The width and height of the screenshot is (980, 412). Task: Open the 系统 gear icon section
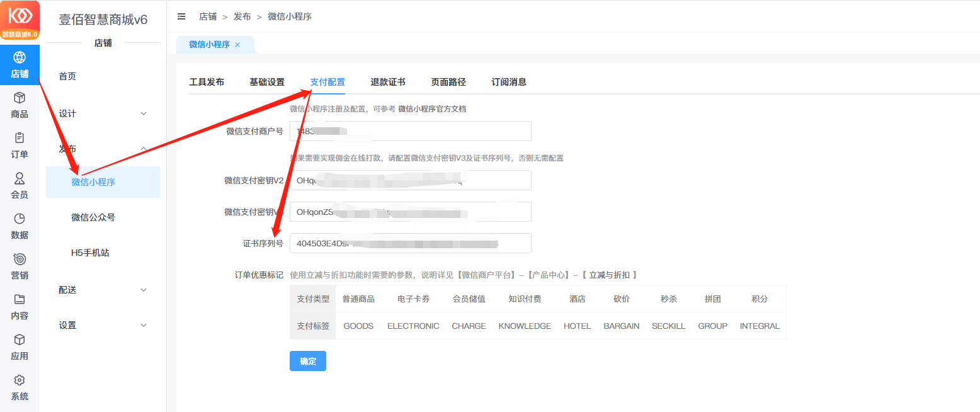coord(20,387)
